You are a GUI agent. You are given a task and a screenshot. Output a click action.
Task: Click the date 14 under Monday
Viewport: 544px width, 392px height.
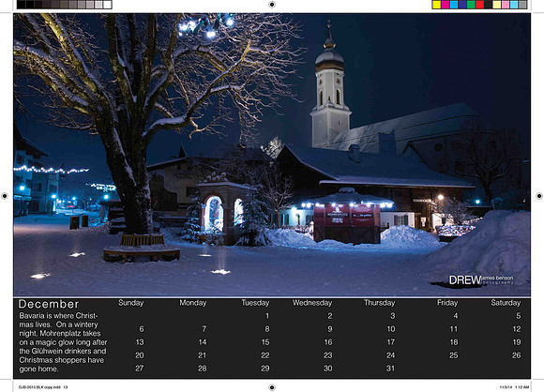coord(203,342)
